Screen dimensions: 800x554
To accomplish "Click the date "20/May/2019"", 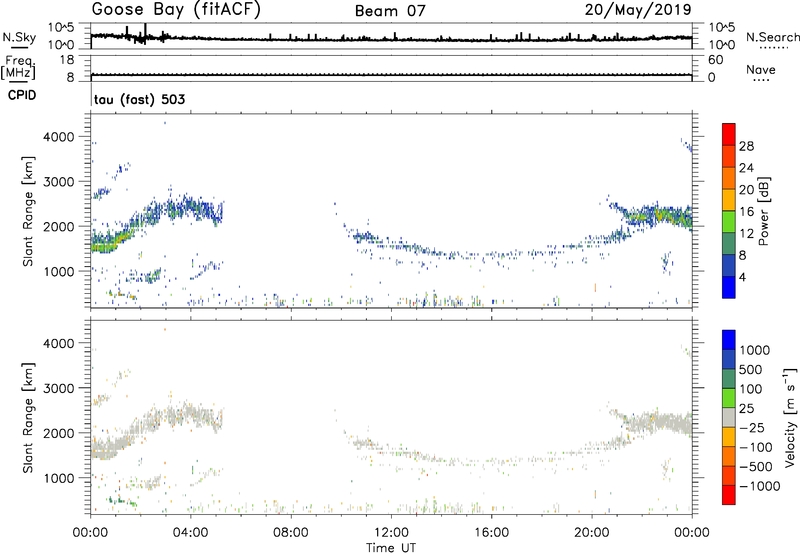I will pyautogui.click(x=638, y=10).
